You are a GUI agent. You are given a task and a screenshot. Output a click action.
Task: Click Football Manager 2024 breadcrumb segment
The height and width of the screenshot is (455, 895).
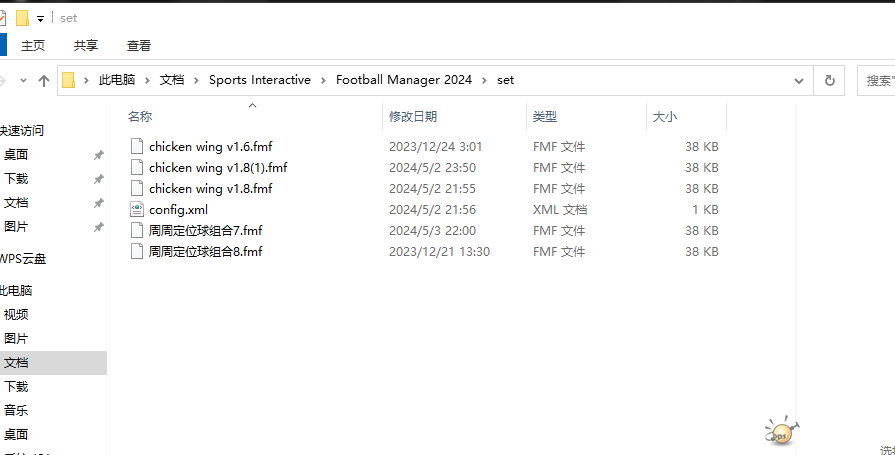(404, 80)
